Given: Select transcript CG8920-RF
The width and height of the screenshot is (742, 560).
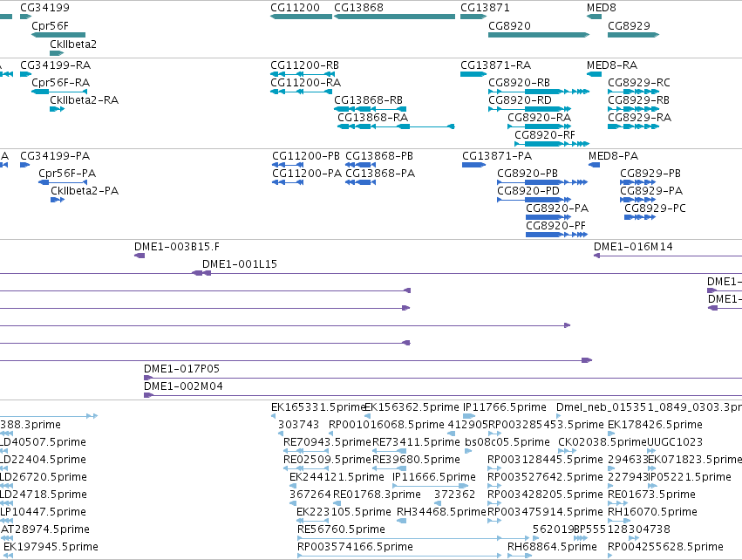Looking at the screenshot, I should pos(545,135).
